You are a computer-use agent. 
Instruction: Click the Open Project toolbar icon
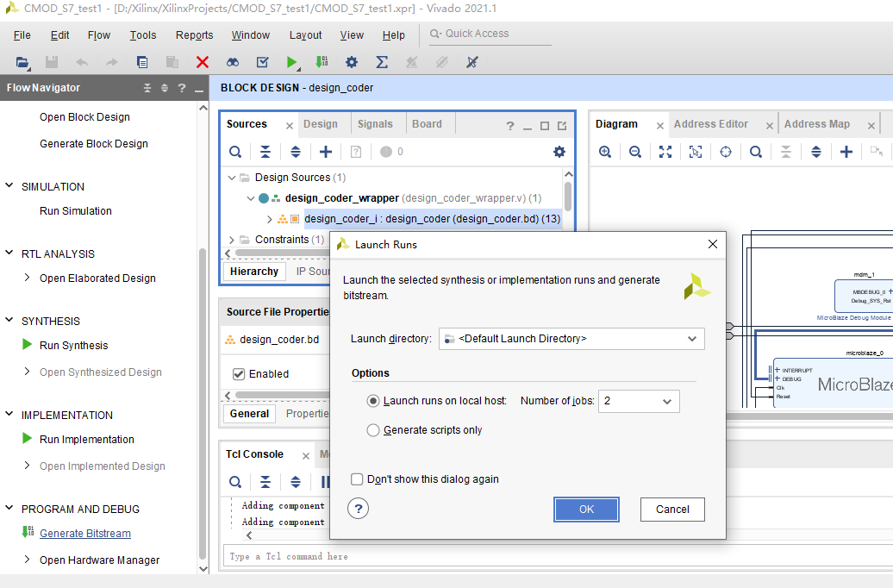22,62
